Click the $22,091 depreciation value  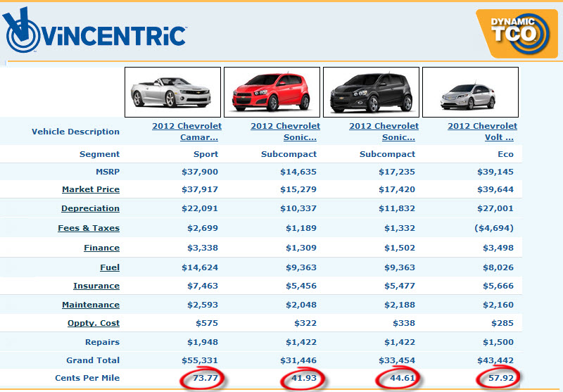tap(200, 208)
